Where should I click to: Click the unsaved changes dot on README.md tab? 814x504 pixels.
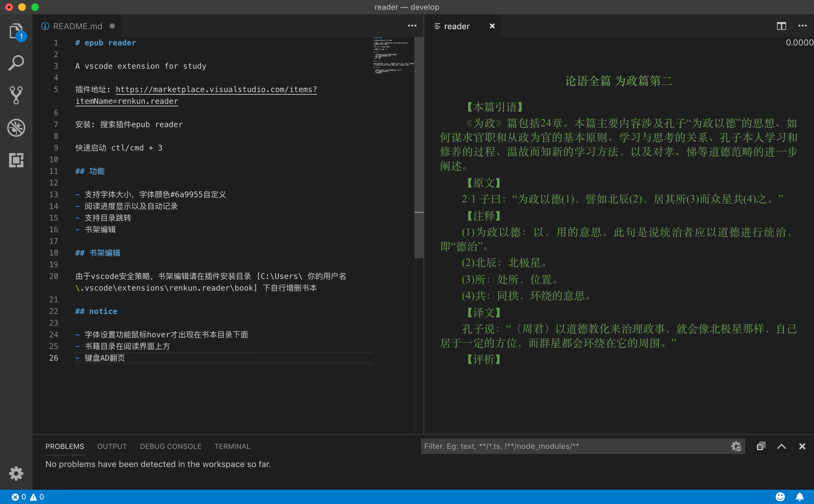point(112,26)
